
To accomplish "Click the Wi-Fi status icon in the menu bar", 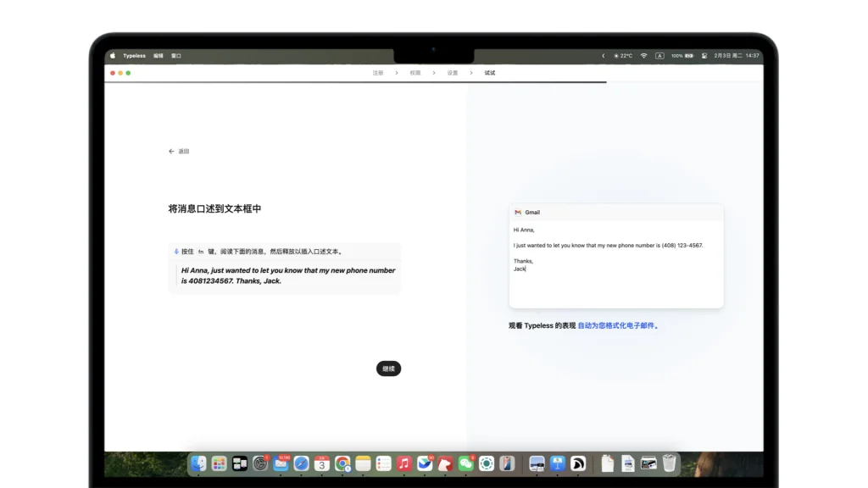I will click(x=644, y=55).
